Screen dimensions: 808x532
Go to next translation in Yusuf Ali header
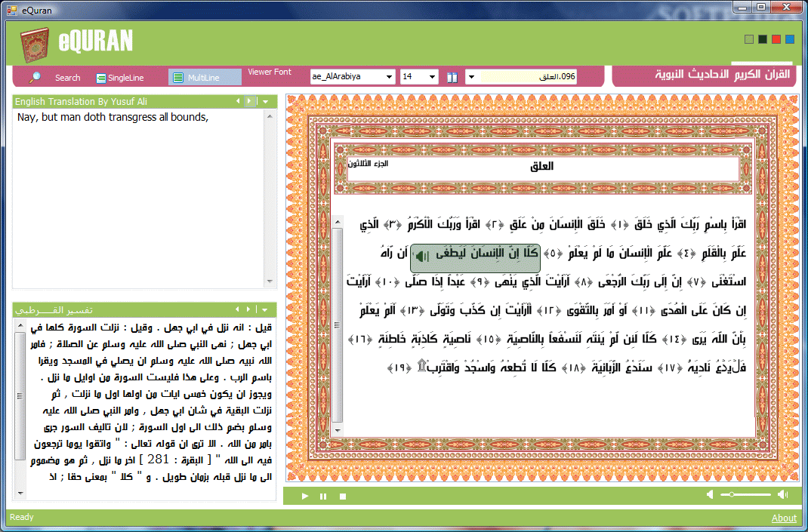(x=249, y=101)
